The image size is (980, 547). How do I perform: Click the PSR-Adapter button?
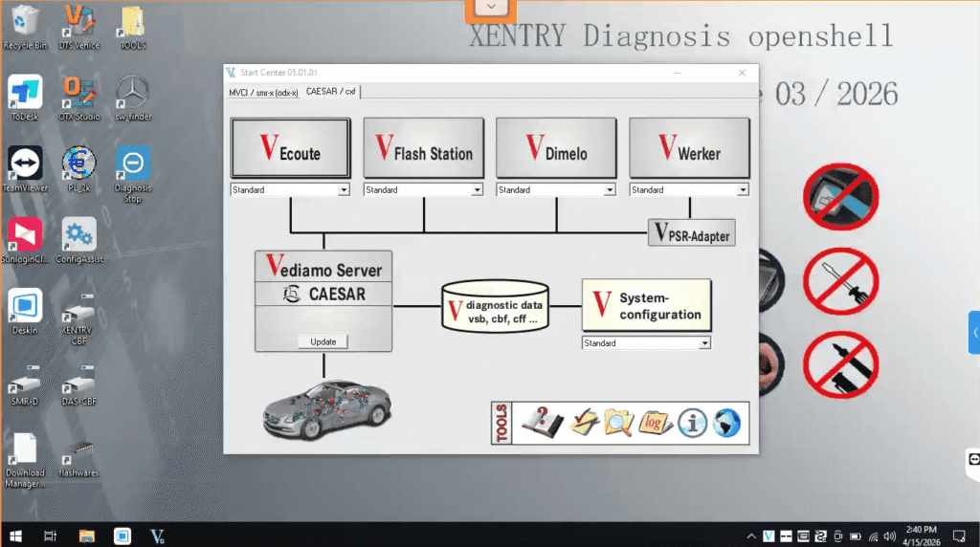pos(692,232)
